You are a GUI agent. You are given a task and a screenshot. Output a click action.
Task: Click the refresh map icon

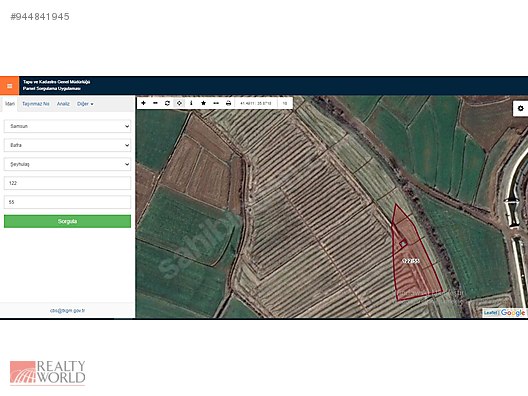(167, 103)
